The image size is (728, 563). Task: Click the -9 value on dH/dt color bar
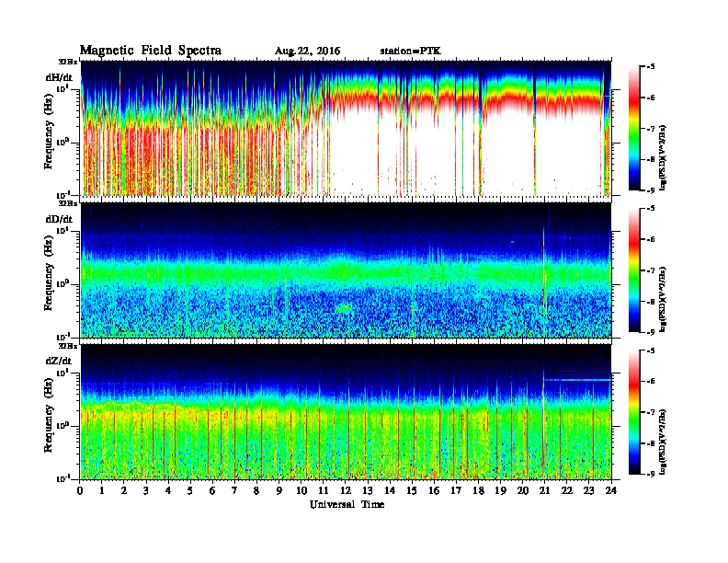[651, 190]
